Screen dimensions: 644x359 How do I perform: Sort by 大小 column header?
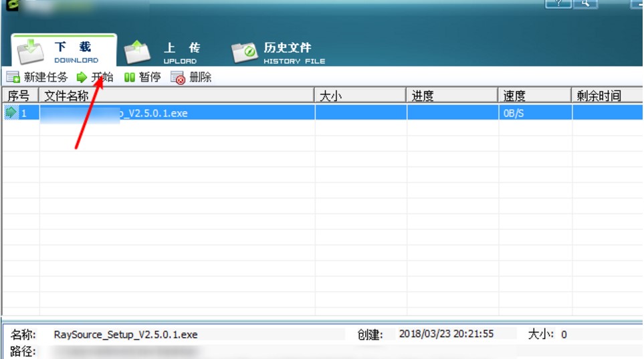click(360, 96)
